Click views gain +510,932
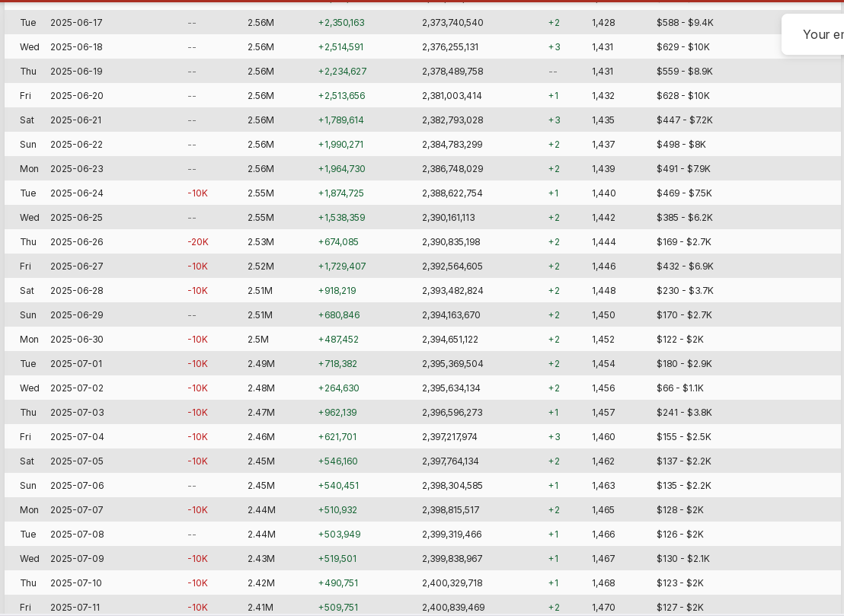This screenshot has height=616, width=844. [x=337, y=510]
